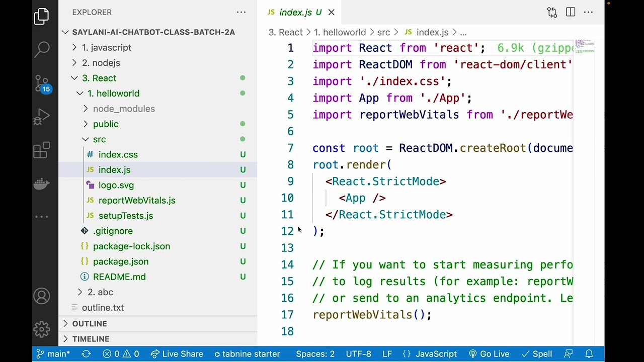Open changes compare icon in editor toolbar
Image resolution: width=644 pixels, height=362 pixels.
coord(552,12)
